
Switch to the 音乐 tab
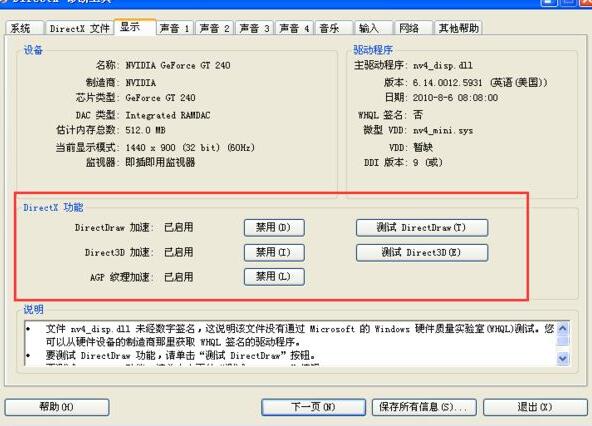(334, 28)
